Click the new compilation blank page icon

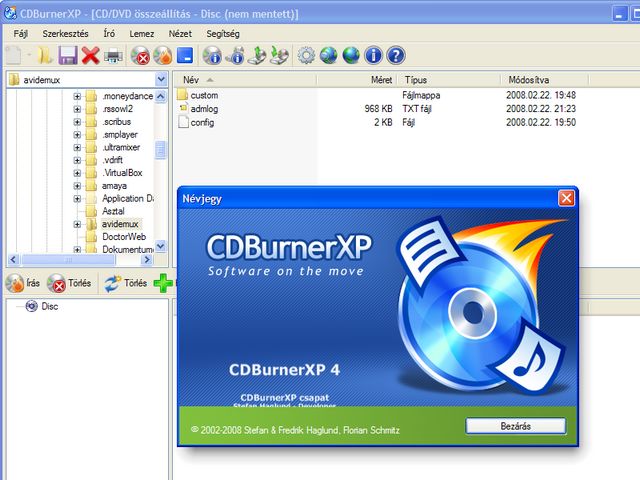tap(13, 55)
